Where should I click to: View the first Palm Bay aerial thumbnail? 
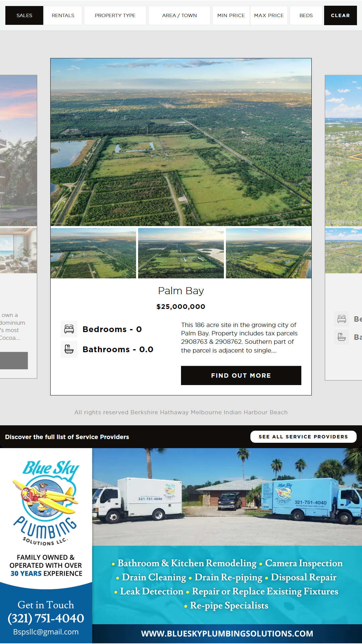click(94, 253)
